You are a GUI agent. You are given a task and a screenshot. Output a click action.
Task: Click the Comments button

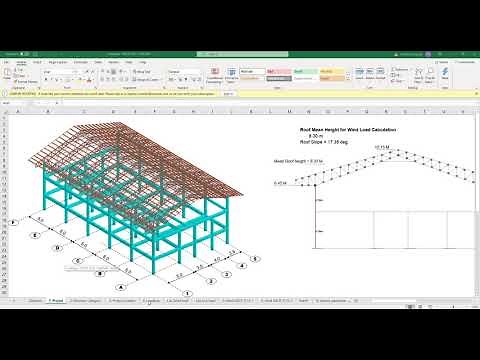(x=465, y=62)
